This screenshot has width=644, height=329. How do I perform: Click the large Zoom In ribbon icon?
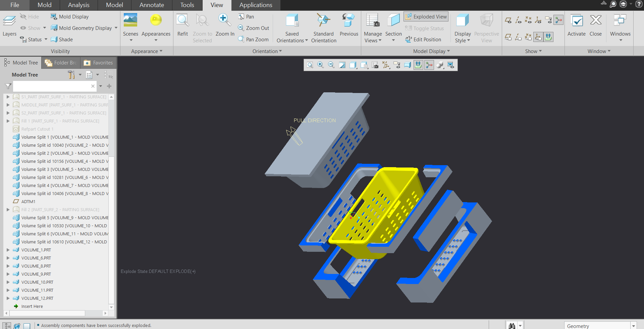click(x=224, y=20)
